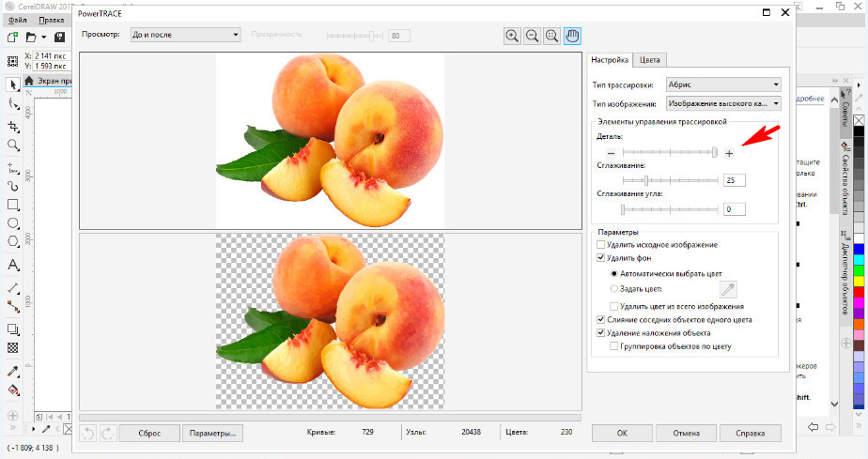
Task: Switch to the 'Цвета' tab
Action: pos(649,59)
